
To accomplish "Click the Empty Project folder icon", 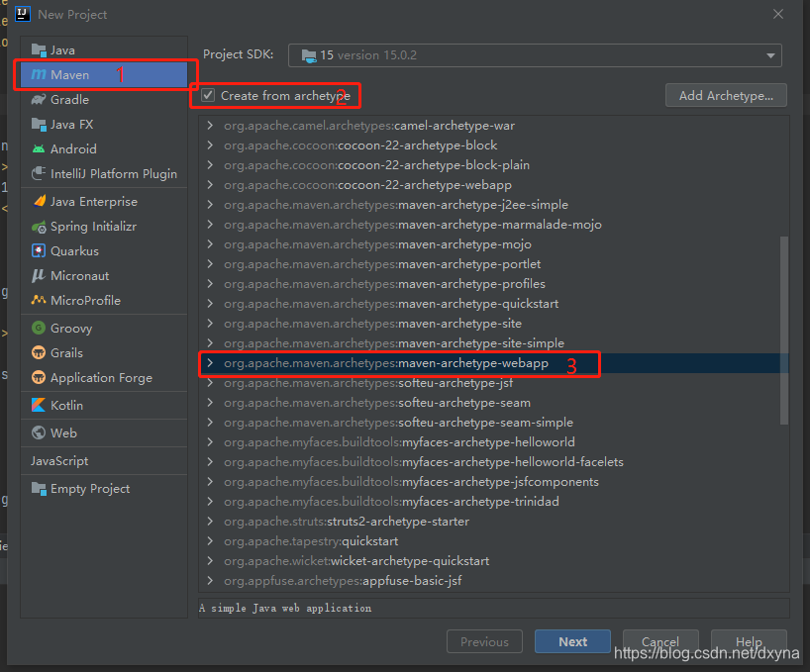I will [39, 488].
